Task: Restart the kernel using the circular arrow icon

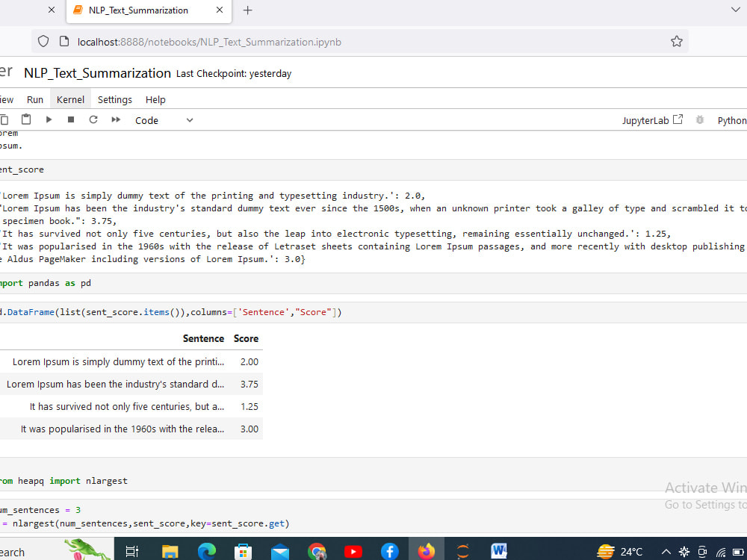Action: (x=93, y=119)
